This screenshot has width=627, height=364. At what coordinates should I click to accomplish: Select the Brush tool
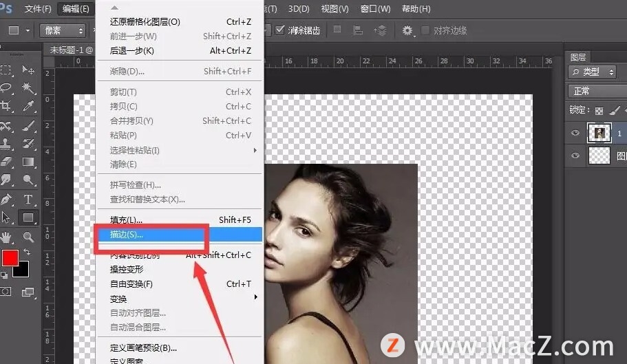pos(28,126)
